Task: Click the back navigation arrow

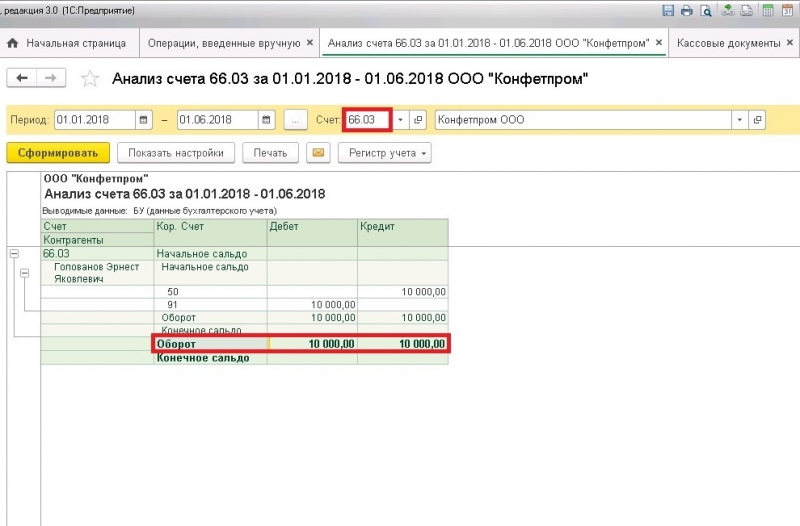Action: 22,78
